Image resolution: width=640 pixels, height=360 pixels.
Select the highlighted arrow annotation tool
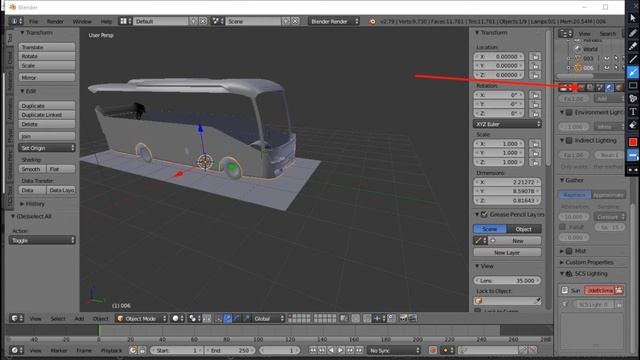click(633, 73)
